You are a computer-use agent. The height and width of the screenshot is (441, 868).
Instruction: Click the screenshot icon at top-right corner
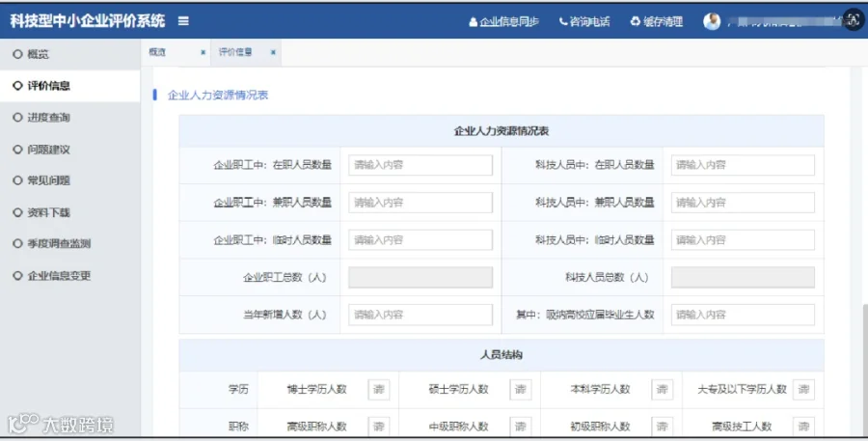coord(854,20)
